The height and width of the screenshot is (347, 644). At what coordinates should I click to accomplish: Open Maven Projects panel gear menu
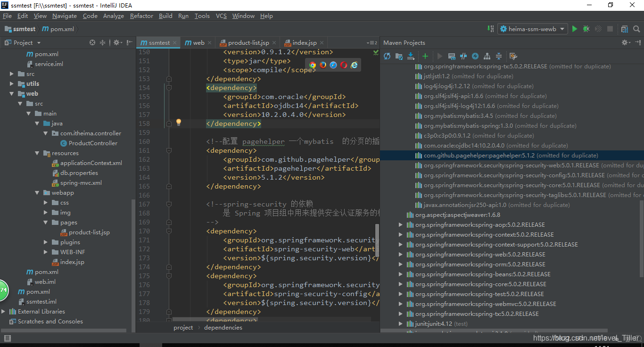tap(626, 42)
